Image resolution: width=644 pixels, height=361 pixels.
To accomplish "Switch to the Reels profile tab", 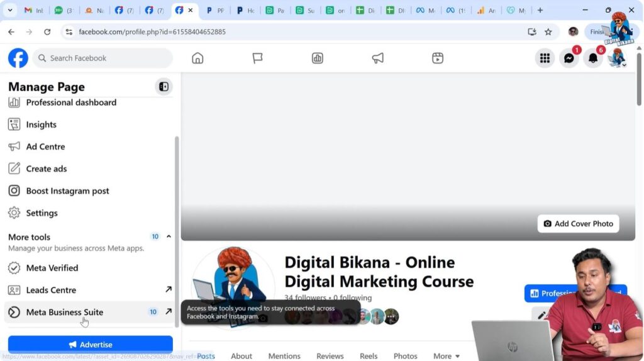I will click(x=369, y=356).
